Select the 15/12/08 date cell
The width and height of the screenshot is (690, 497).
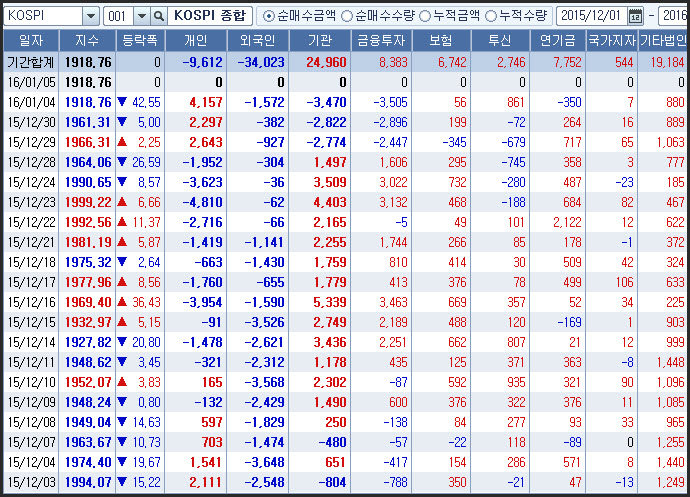(x=31, y=422)
